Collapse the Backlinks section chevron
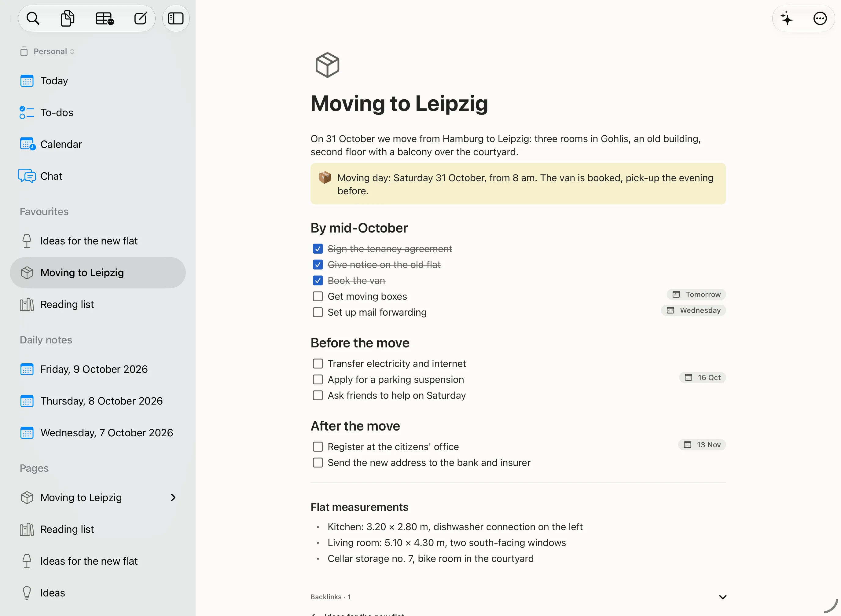This screenshot has height=616, width=841. [722, 597]
